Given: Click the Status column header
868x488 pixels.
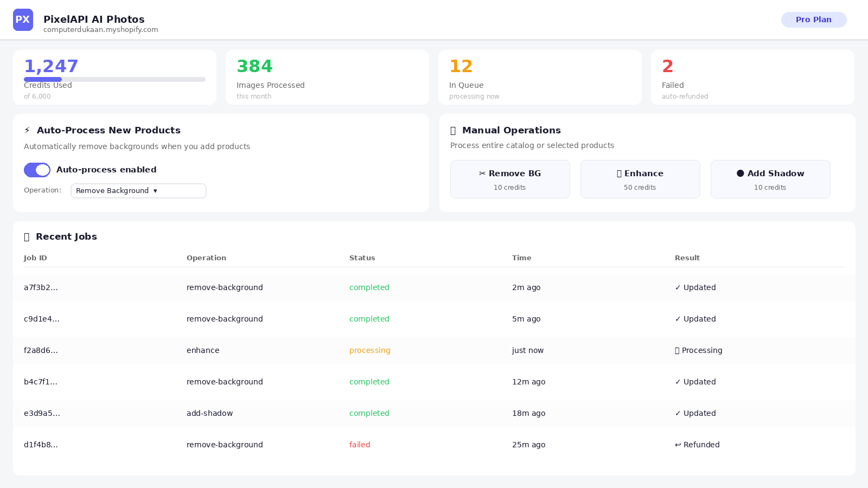Looking at the screenshot, I should 362,258.
